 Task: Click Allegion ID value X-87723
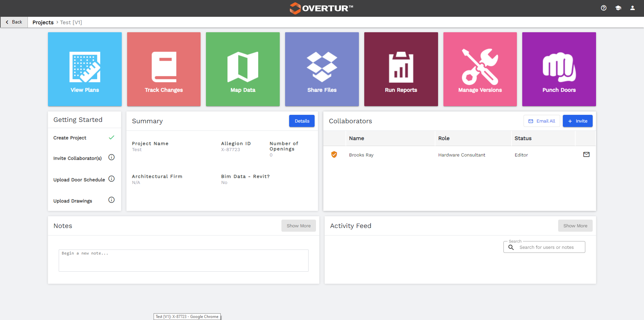230,150
